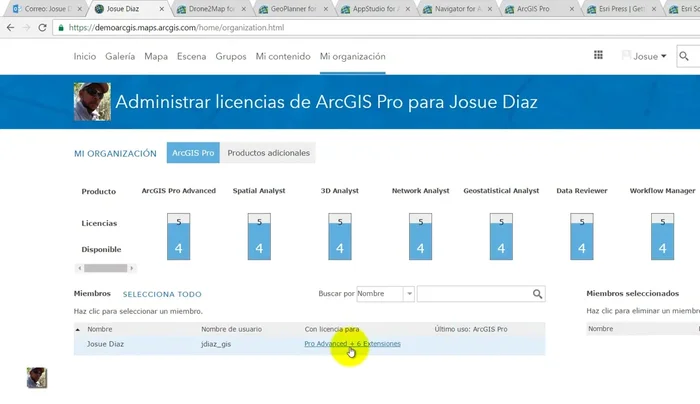Click ArcGIS Pro Advanced license bar
This screenshot has width=700, height=404.
click(179, 237)
